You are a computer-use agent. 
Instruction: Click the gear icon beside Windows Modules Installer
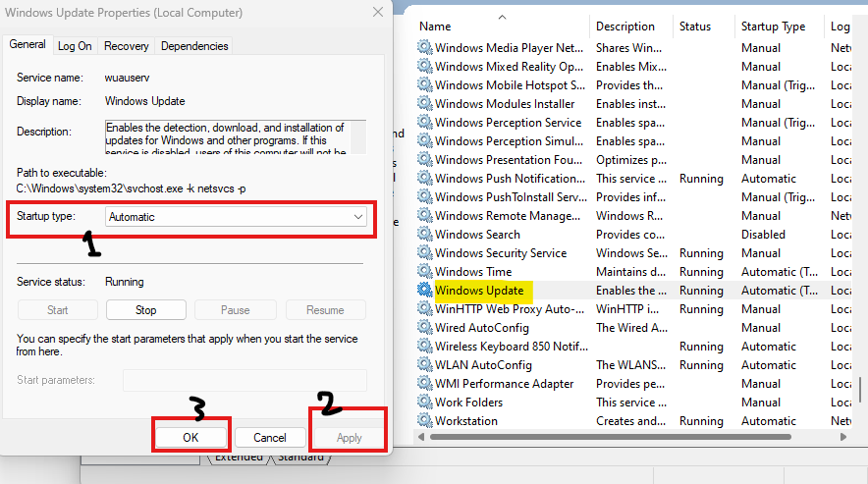pyautogui.click(x=424, y=103)
